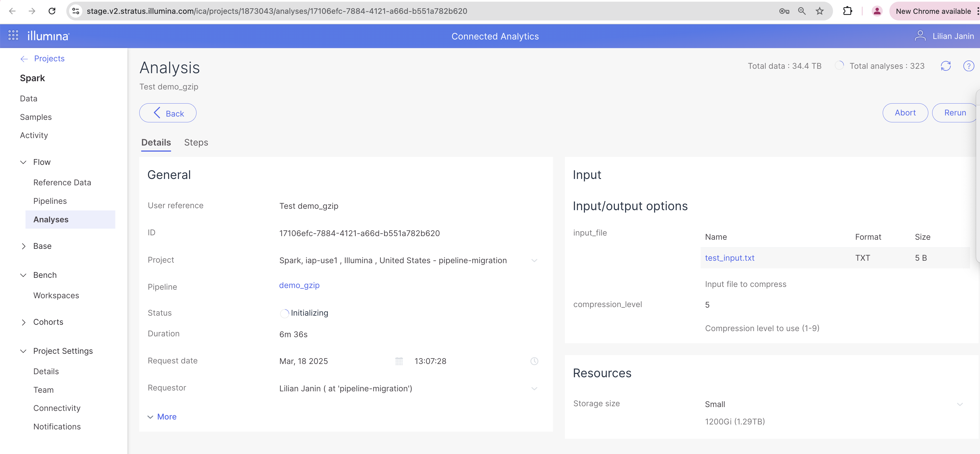The image size is (980, 454).
Task: Expand the Base section in sidebar
Action: (x=23, y=246)
